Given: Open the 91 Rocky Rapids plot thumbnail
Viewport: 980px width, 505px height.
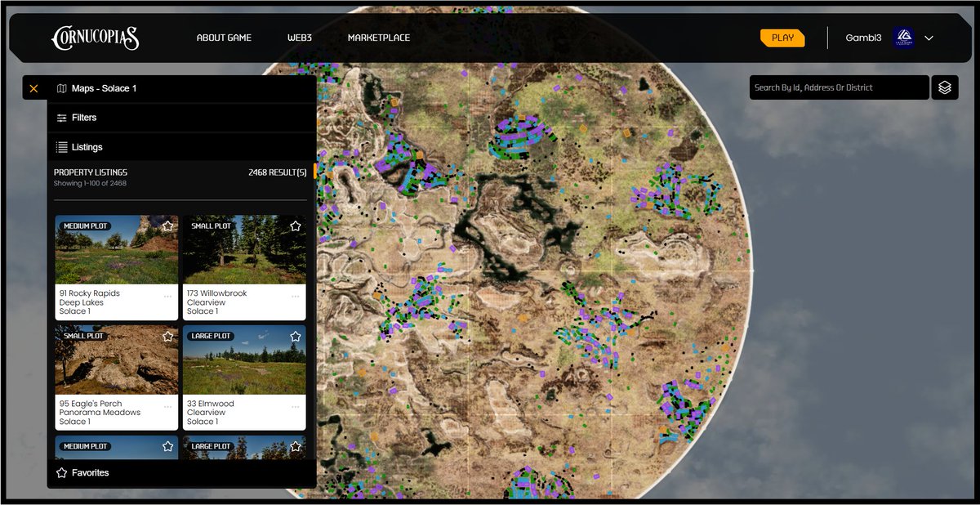Looking at the screenshot, I should pos(117,249).
